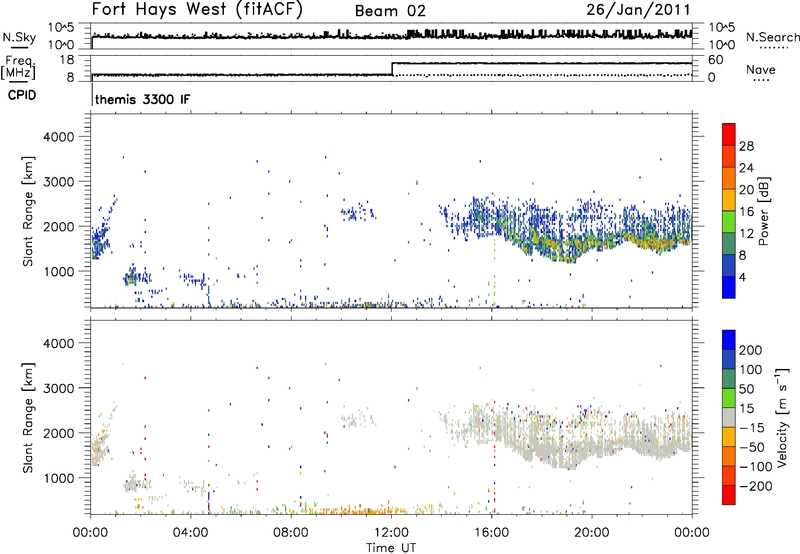Image resolution: width=800 pixels, height=554 pixels.
Task: Select the "12" label on Power colorbar
Action: [x=746, y=234]
